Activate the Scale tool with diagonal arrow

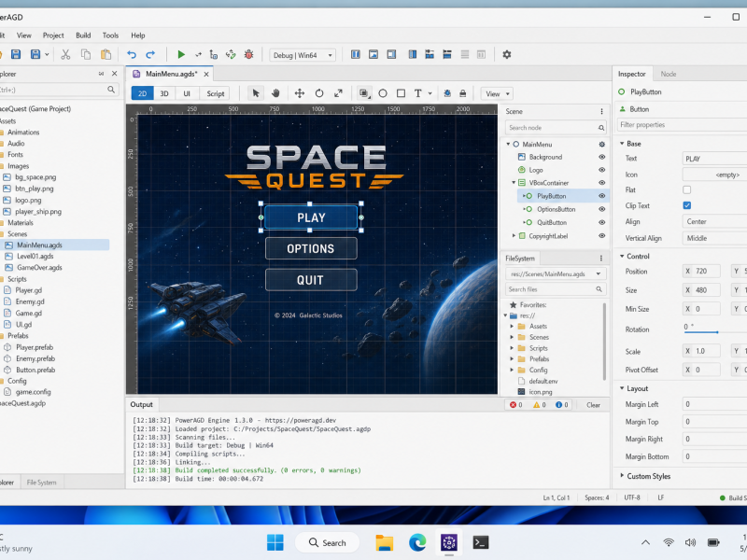click(x=338, y=93)
